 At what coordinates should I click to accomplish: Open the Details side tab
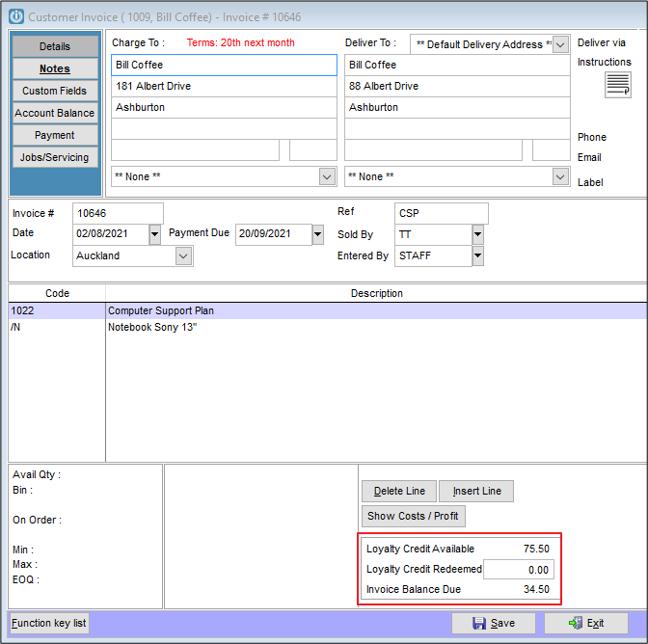[55, 46]
